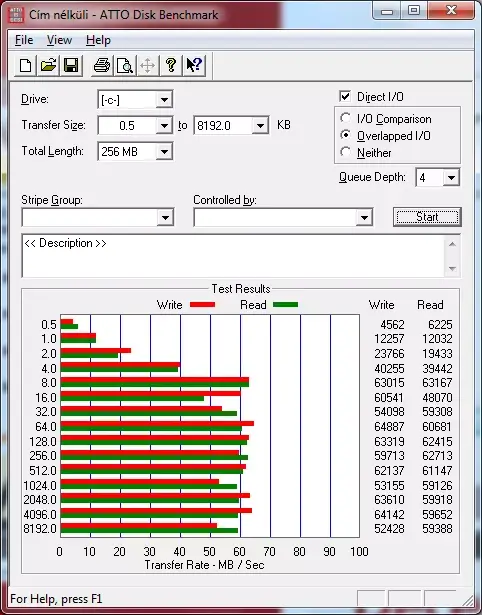
Task: Click the Print toolbar icon
Action: [102, 65]
